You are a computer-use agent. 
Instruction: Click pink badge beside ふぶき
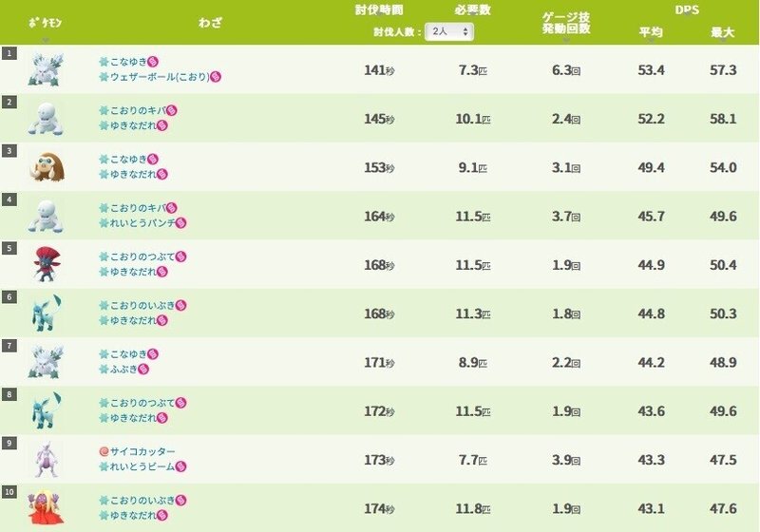(x=143, y=370)
